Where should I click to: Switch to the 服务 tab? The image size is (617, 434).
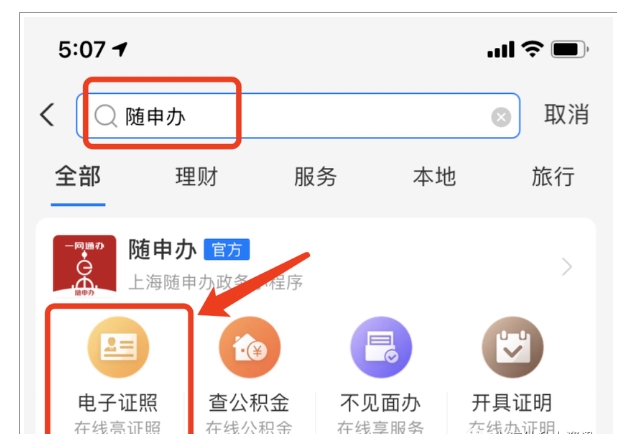(x=316, y=176)
